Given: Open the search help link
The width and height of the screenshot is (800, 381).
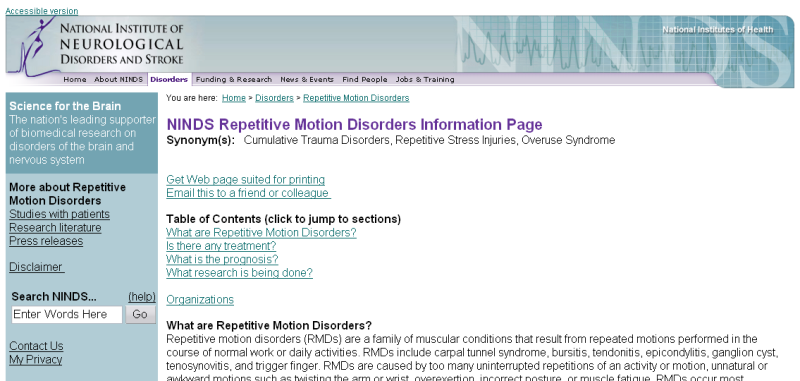Looking at the screenshot, I should [x=142, y=297].
